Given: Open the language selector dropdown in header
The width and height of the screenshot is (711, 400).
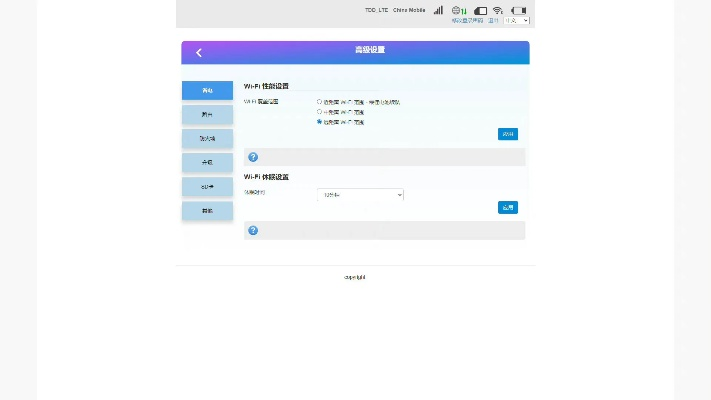Looking at the screenshot, I should pyautogui.click(x=516, y=20).
